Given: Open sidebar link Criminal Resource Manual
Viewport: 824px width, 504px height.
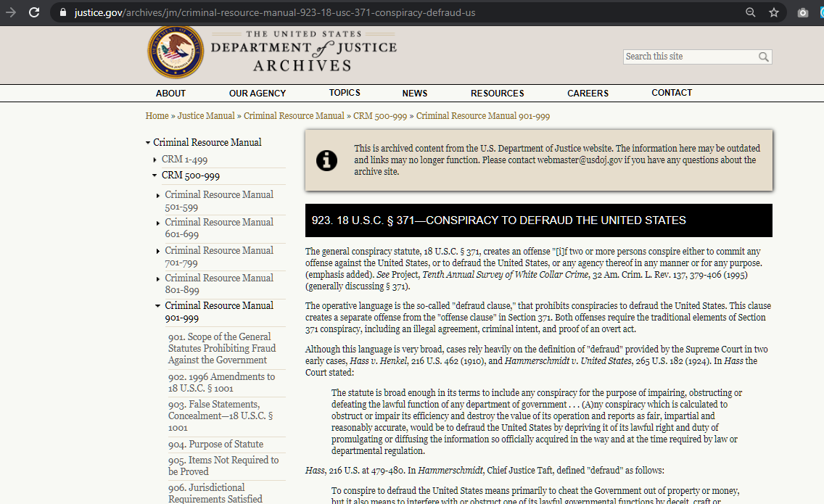Looking at the screenshot, I should coord(207,142).
